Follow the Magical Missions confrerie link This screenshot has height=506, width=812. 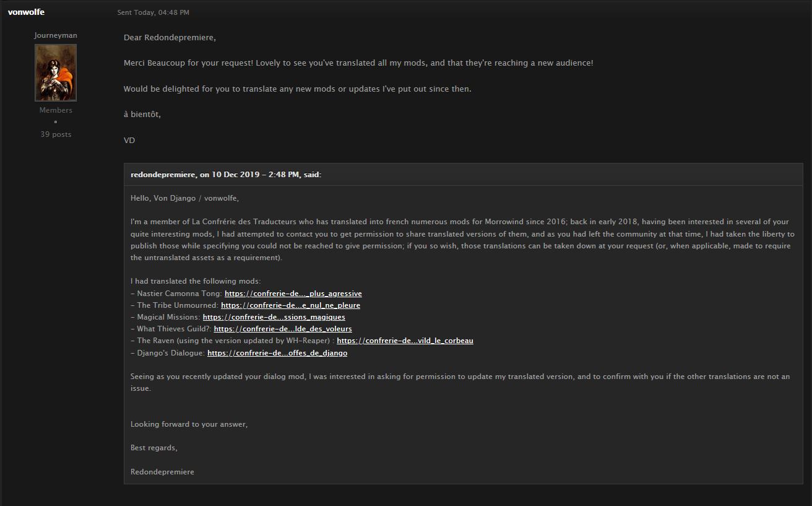point(274,317)
